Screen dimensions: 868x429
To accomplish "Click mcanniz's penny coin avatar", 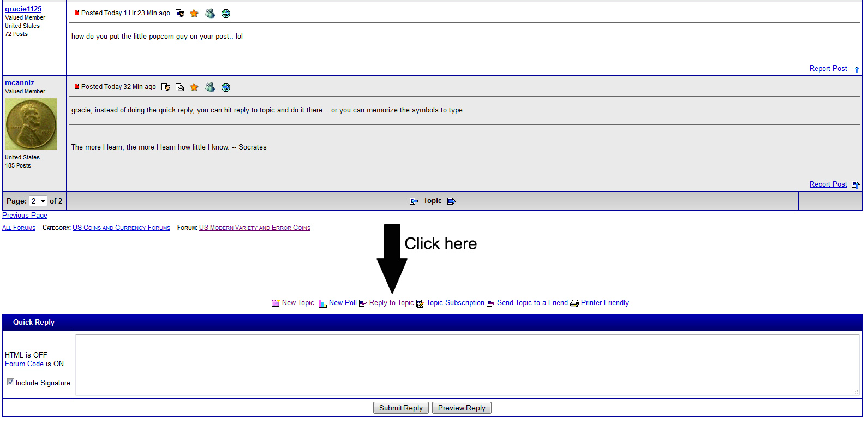I will coord(31,124).
